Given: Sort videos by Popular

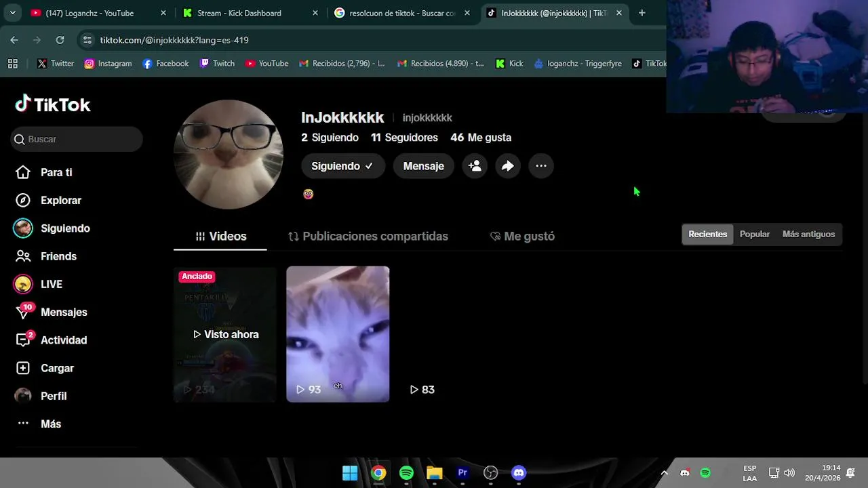Looking at the screenshot, I should coord(755,234).
